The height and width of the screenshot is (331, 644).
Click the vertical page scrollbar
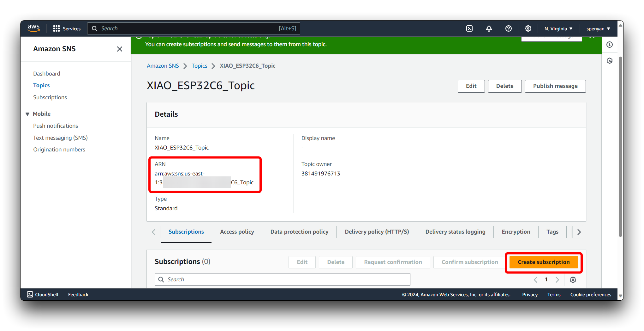point(620,147)
